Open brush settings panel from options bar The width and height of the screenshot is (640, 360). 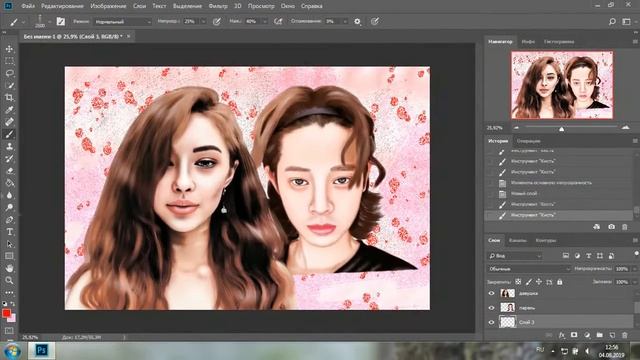(60, 22)
